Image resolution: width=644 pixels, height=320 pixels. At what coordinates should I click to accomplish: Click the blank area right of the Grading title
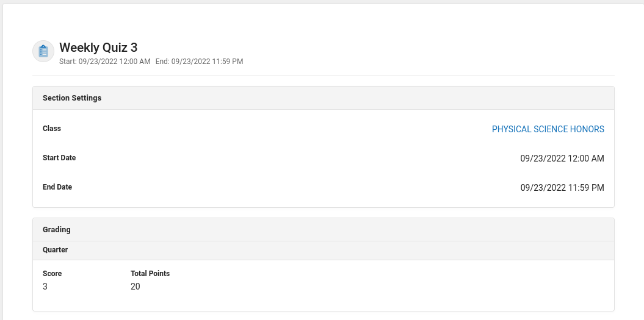point(336,230)
